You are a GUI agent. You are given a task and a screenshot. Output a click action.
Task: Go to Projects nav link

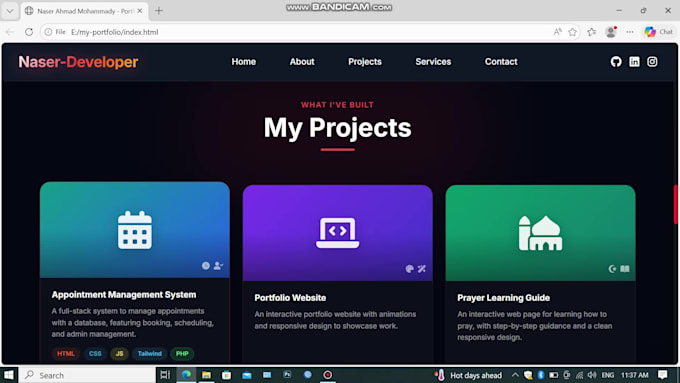[x=365, y=62]
